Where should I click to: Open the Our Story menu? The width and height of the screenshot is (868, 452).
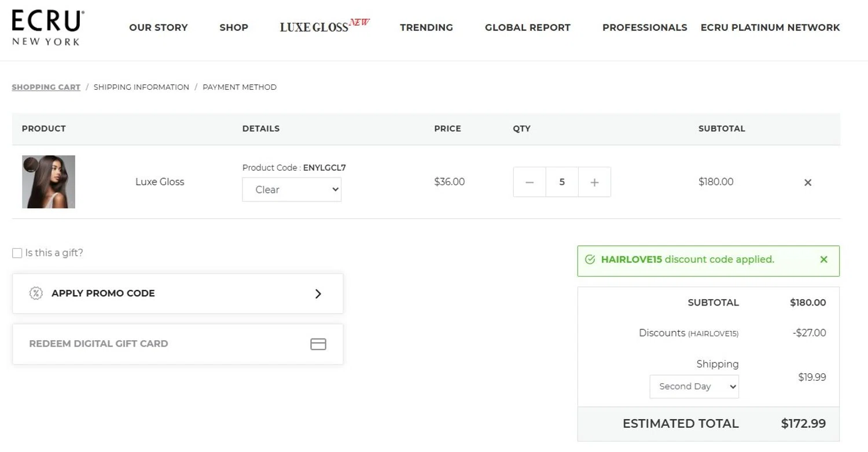pyautogui.click(x=159, y=27)
